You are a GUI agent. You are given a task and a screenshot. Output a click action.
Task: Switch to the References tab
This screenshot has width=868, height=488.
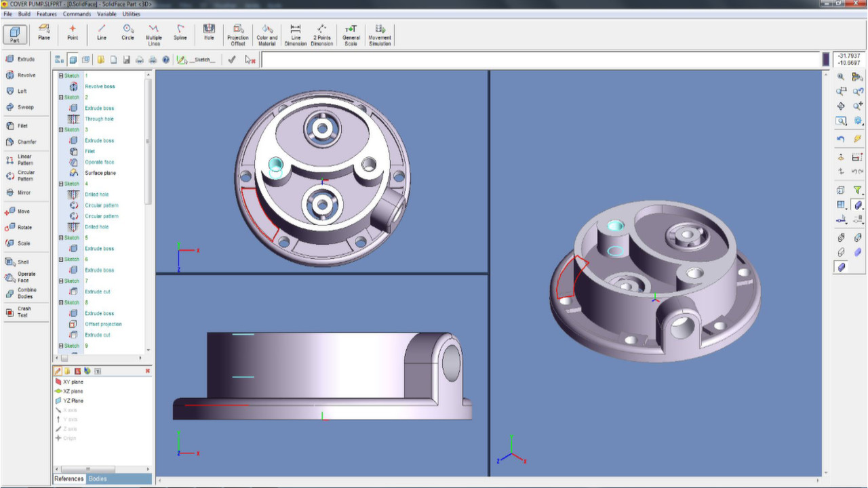68,479
